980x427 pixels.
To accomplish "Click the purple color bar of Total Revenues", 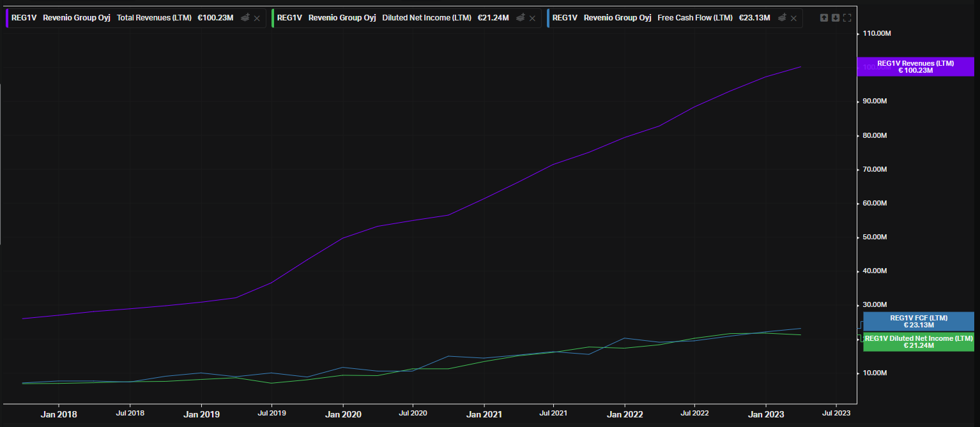I will (x=7, y=18).
